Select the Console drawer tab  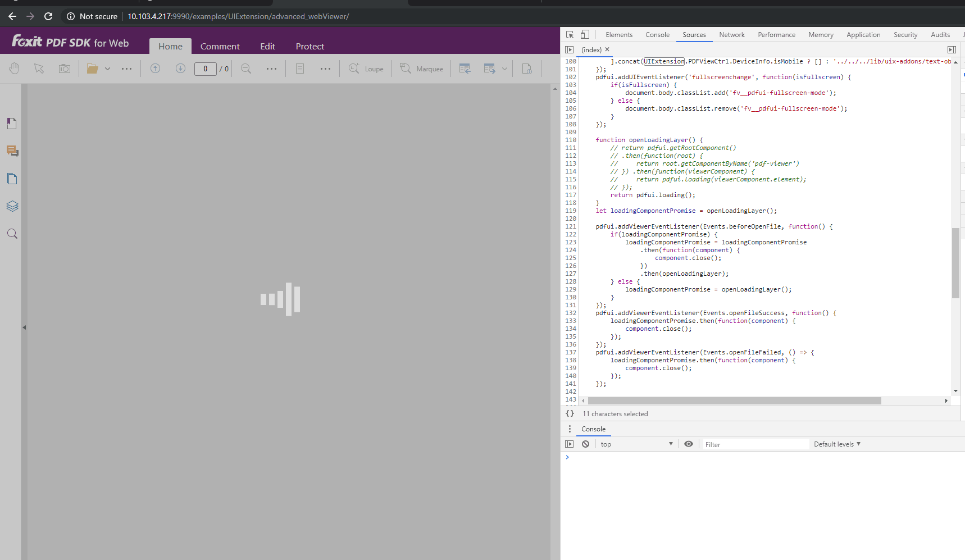coord(593,429)
